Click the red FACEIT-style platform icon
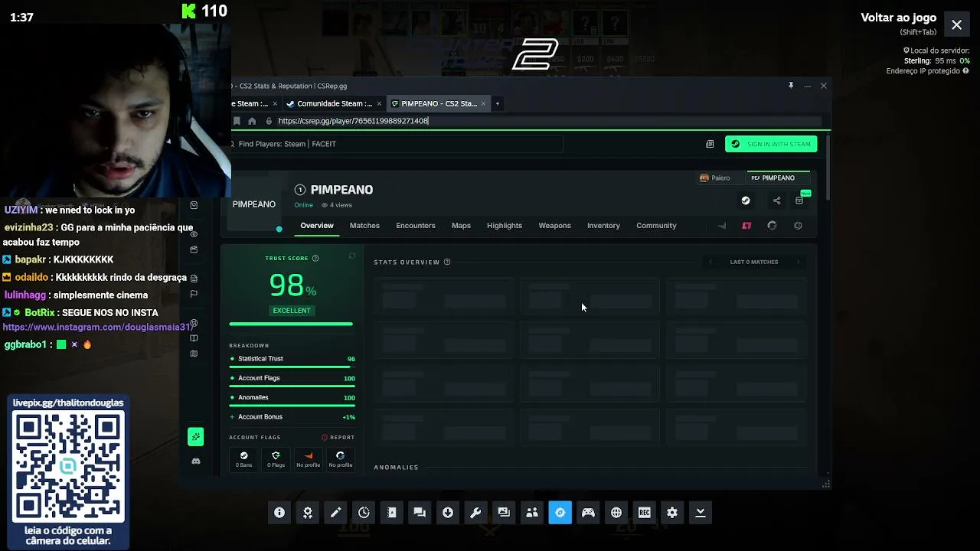 [x=746, y=226]
